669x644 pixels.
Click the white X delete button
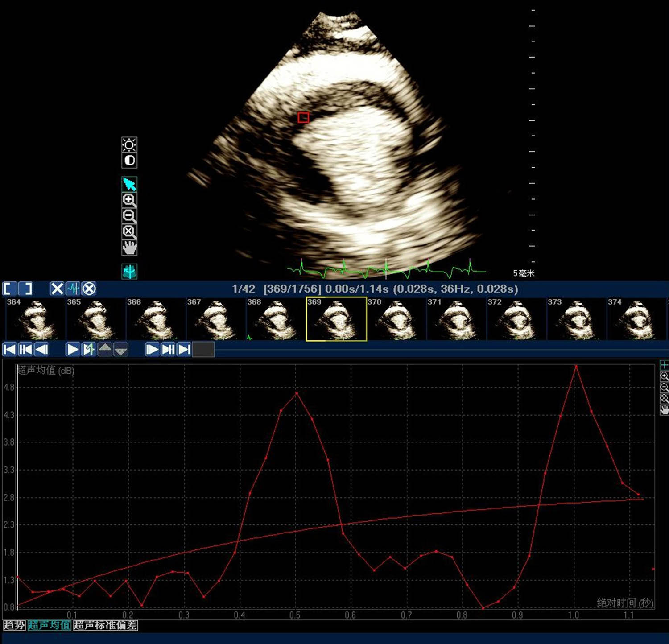coord(57,289)
